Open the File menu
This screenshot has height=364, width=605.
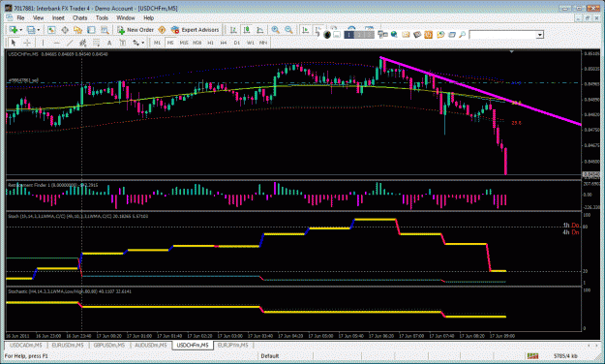(x=20, y=17)
